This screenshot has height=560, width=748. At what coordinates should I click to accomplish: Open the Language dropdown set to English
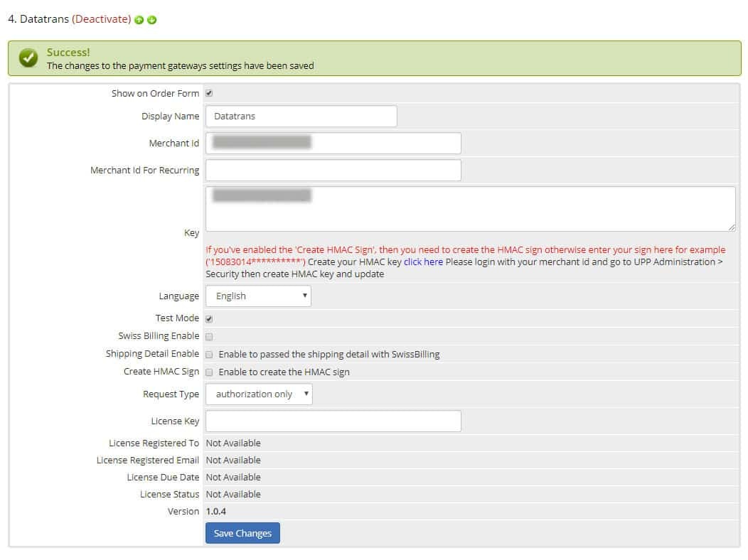pyautogui.click(x=258, y=296)
